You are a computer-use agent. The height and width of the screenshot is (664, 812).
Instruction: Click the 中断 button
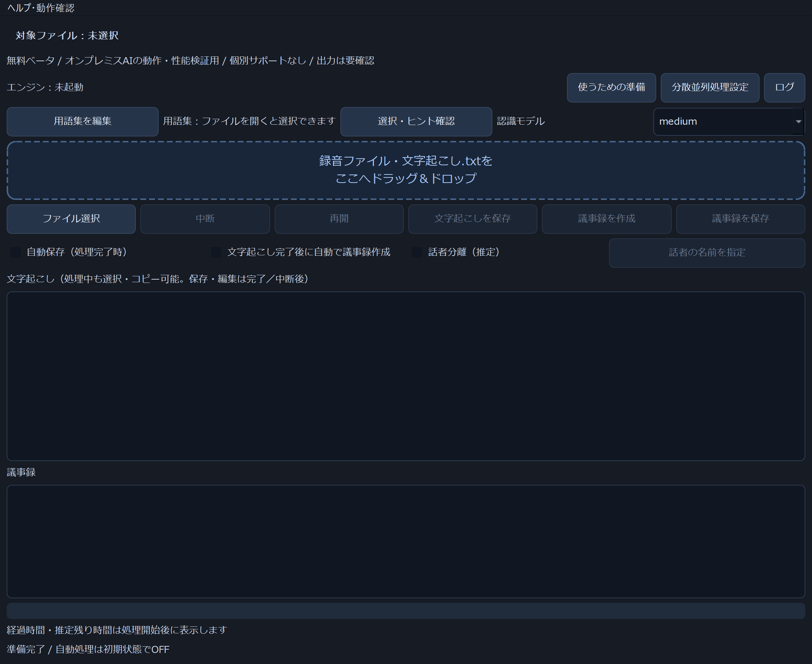[205, 219]
